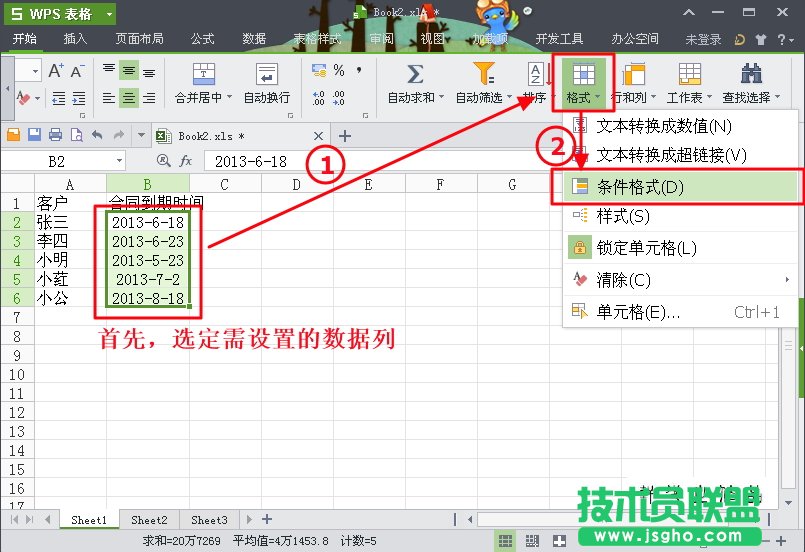Switch to the 公式 ribbon tab
The width and height of the screenshot is (805, 552).
click(202, 39)
